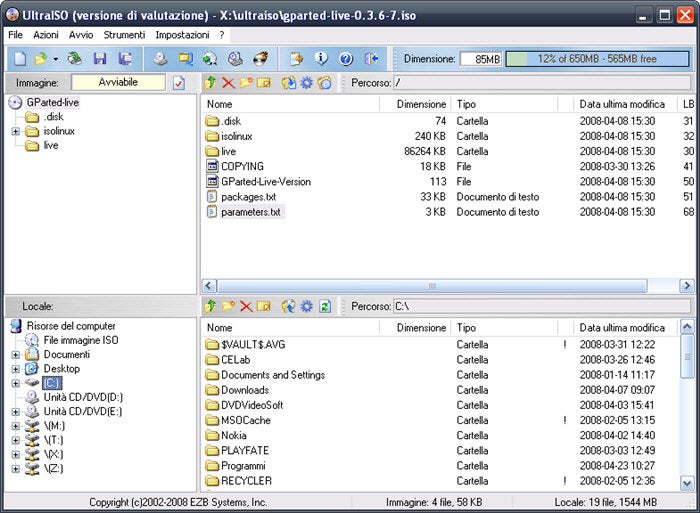Sort image list by Dimensione column header
This screenshot has width=700, height=513.
tap(415, 104)
